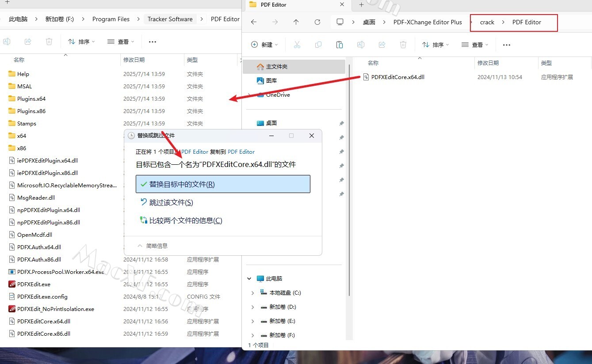Select MsgReader.dll file
The width and height of the screenshot is (592, 364).
pos(36,197)
